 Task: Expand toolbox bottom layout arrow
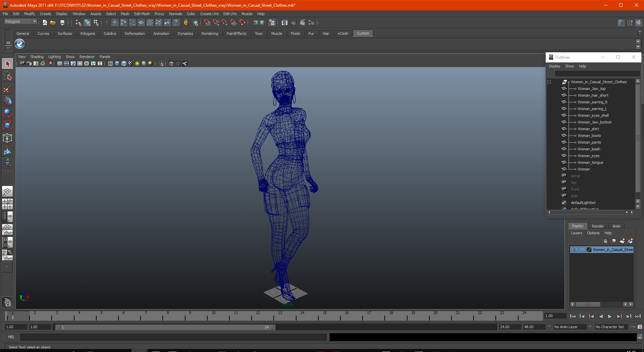point(7,267)
